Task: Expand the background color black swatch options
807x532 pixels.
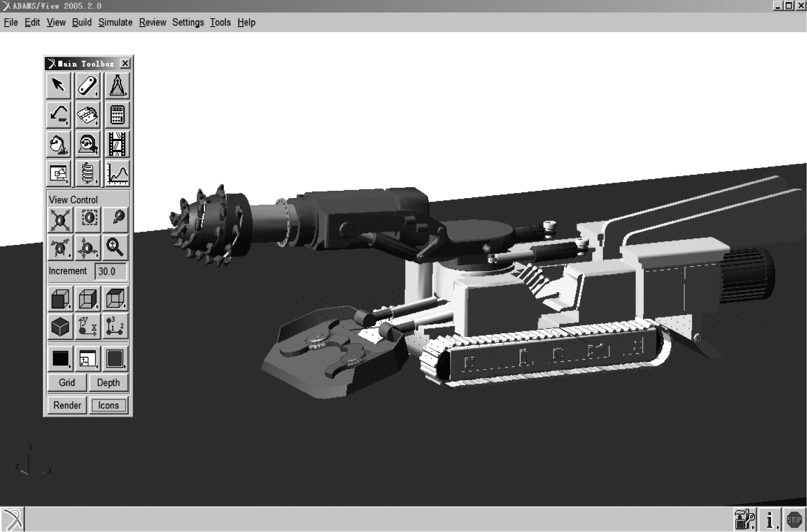Action: pyautogui.click(x=60, y=359)
